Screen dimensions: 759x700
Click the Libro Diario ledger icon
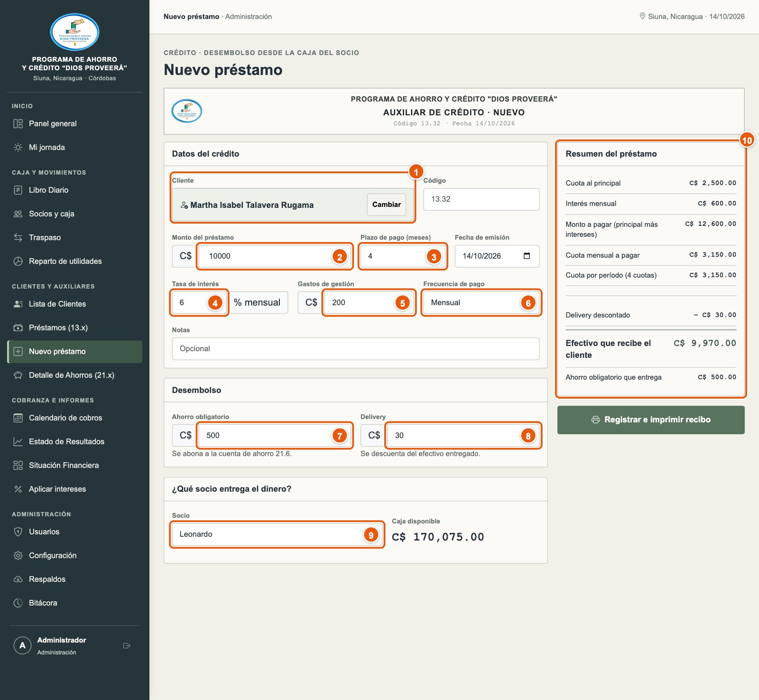pyautogui.click(x=18, y=190)
